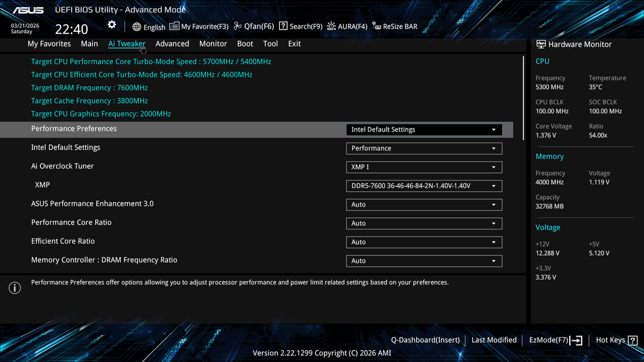
Task: Open Efficient Core Ratio dropdown
Action: (x=424, y=243)
